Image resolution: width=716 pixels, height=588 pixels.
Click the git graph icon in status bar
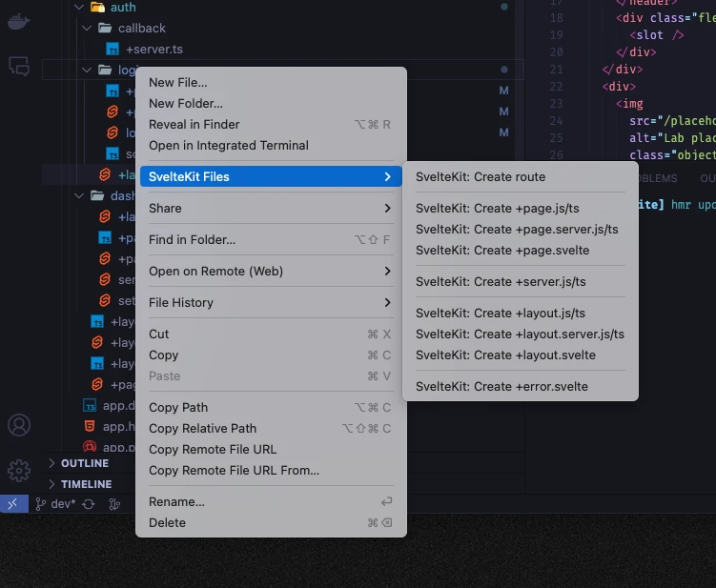tap(114, 504)
